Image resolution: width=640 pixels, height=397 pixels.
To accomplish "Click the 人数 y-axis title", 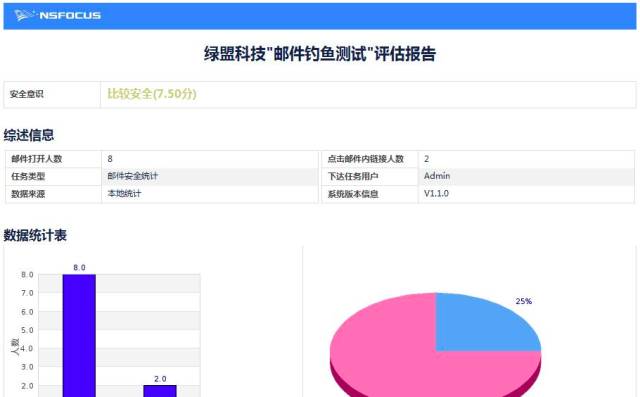I will pos(15,347).
